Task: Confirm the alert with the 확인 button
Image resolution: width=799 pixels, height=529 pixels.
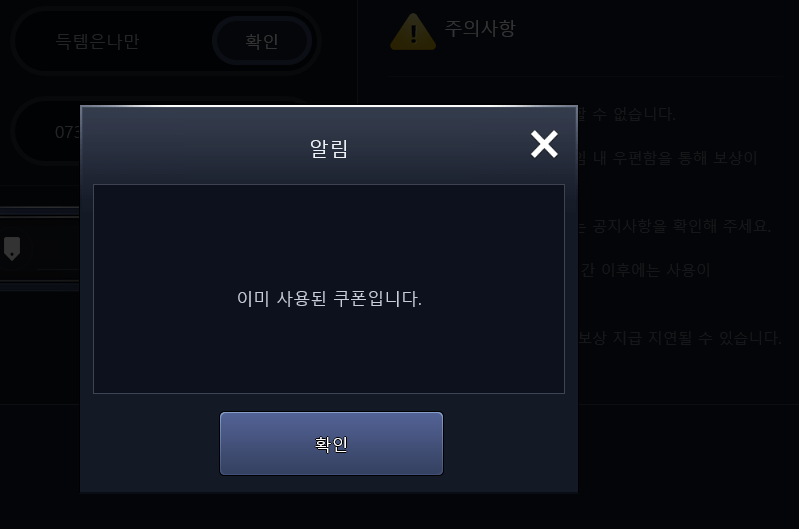Action: 331,443
